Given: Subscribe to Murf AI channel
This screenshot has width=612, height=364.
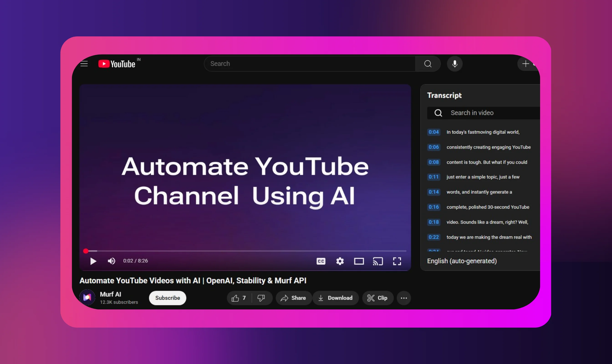Looking at the screenshot, I should [167, 298].
